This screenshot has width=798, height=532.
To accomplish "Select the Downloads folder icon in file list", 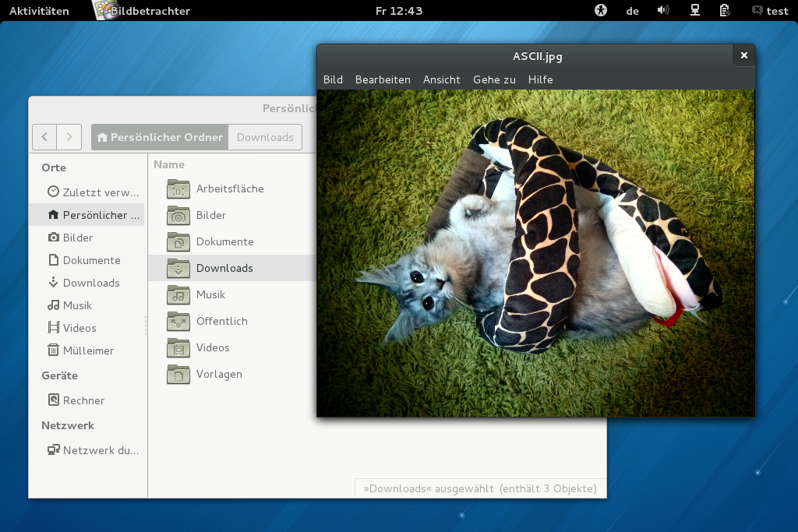I will pos(178,269).
